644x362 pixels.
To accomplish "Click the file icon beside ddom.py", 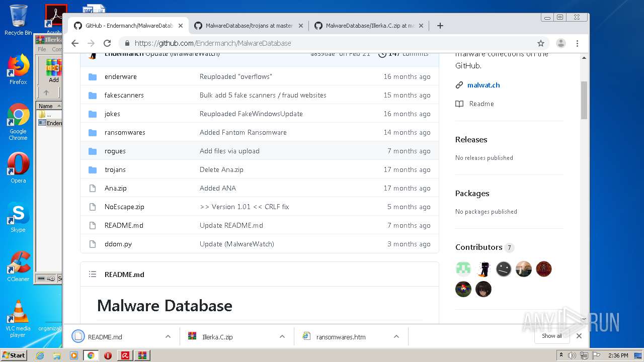I will (93, 244).
